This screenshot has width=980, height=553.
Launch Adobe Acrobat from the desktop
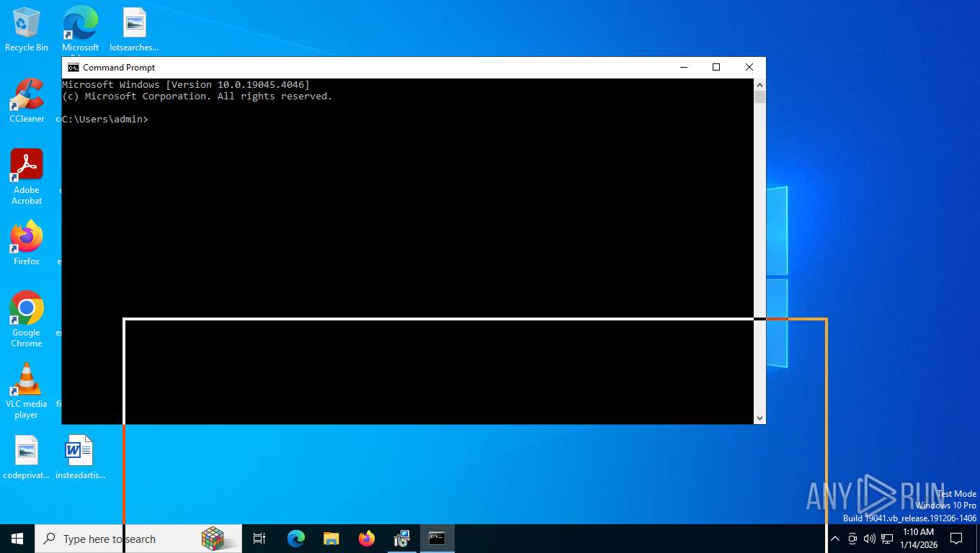pos(27,177)
